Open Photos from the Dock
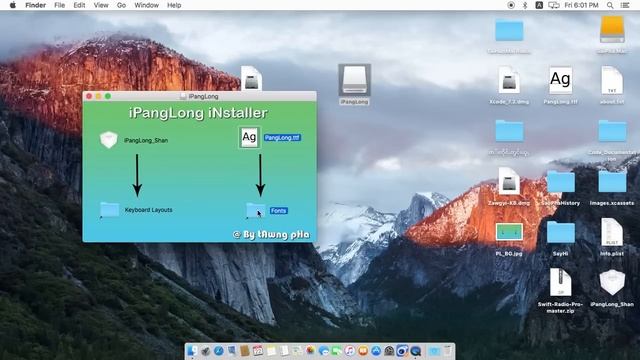640x360 pixels. coord(310,350)
